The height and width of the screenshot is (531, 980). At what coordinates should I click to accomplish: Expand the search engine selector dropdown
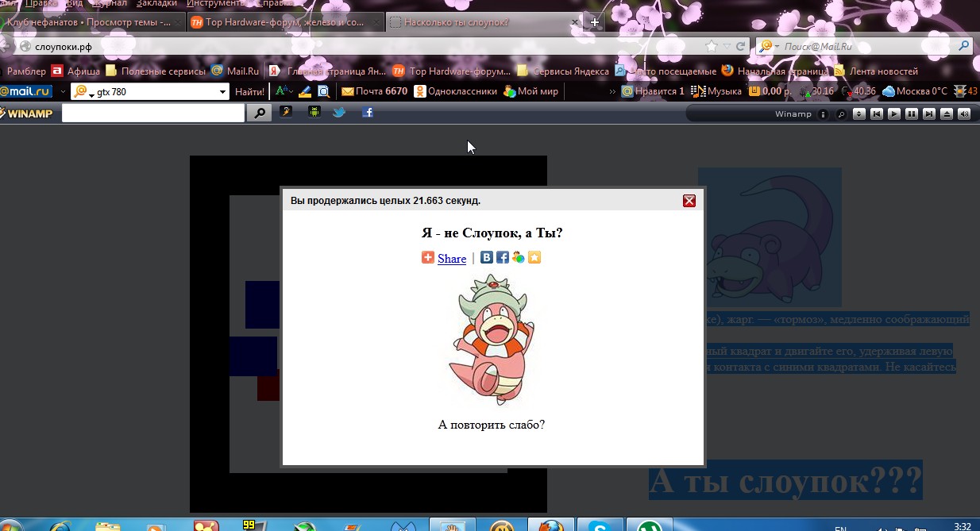coord(770,47)
